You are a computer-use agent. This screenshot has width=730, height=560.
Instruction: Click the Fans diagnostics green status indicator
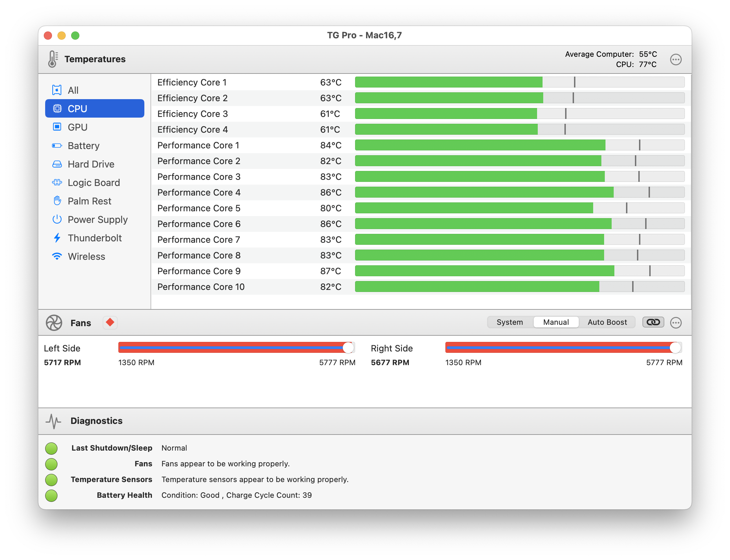point(51,464)
